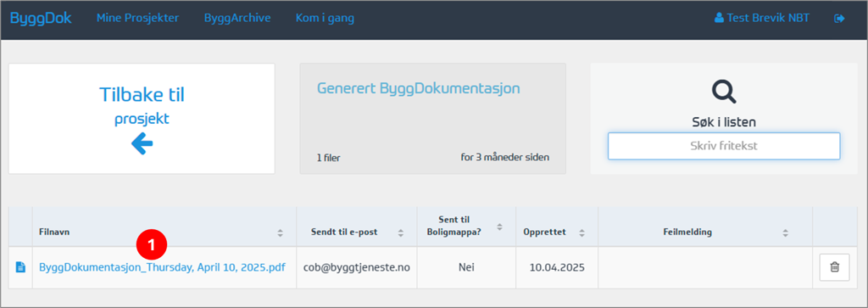
Task: Click the ByggDok logo
Action: click(x=41, y=18)
